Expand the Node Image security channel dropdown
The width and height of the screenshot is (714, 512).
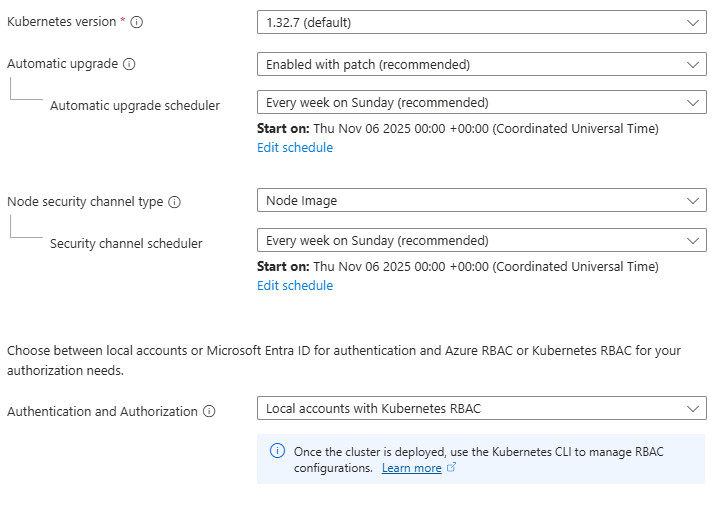481,201
